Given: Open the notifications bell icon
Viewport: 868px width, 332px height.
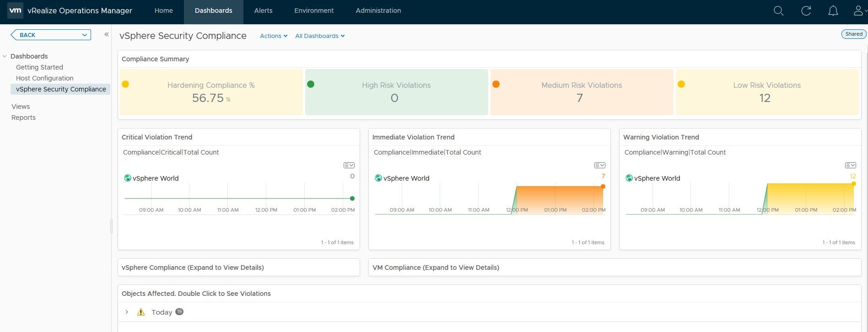Looking at the screenshot, I should [833, 11].
